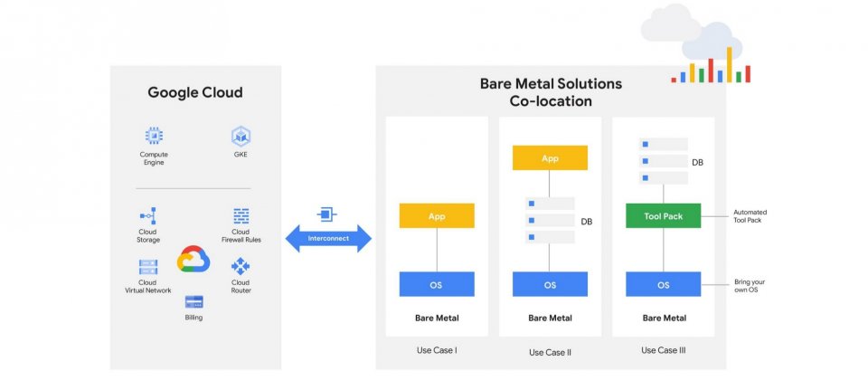Click the 'Cloud Storage' label
The width and height of the screenshot is (868, 380).
coord(147,236)
